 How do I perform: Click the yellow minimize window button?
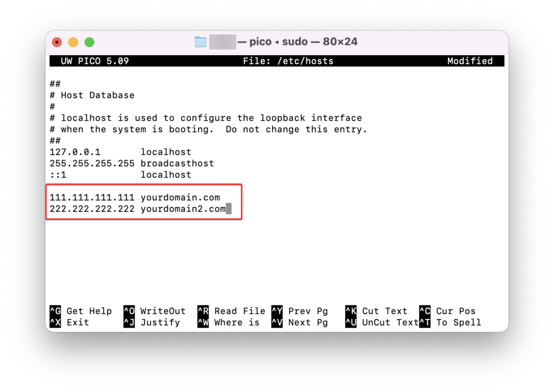(x=73, y=42)
